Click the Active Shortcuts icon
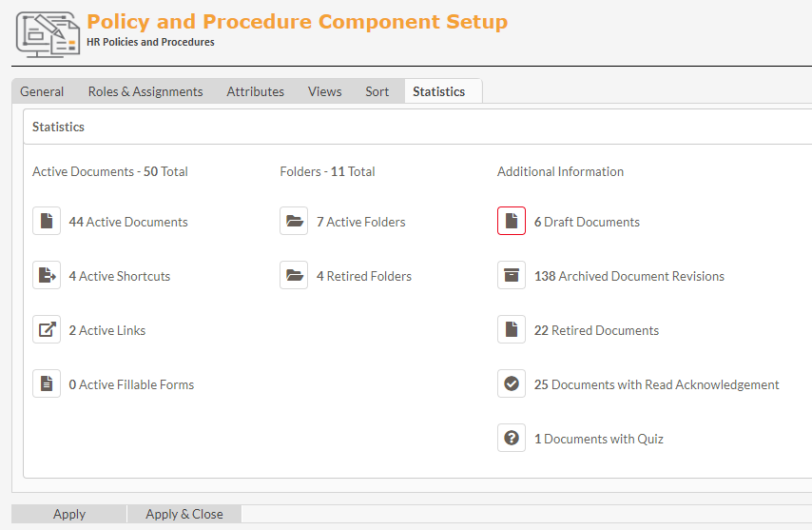This screenshot has height=530, width=812. pos(47,275)
